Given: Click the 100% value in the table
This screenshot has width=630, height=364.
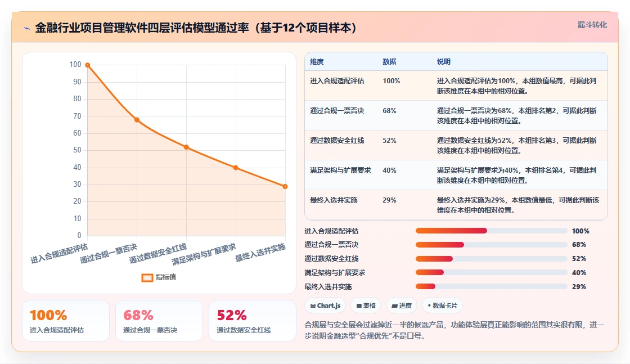Looking at the screenshot, I should [x=391, y=81].
